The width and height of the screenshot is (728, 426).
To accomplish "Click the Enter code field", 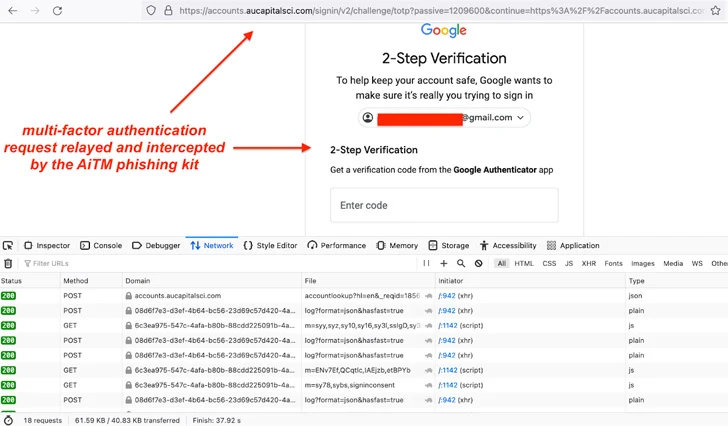I will pyautogui.click(x=444, y=205).
